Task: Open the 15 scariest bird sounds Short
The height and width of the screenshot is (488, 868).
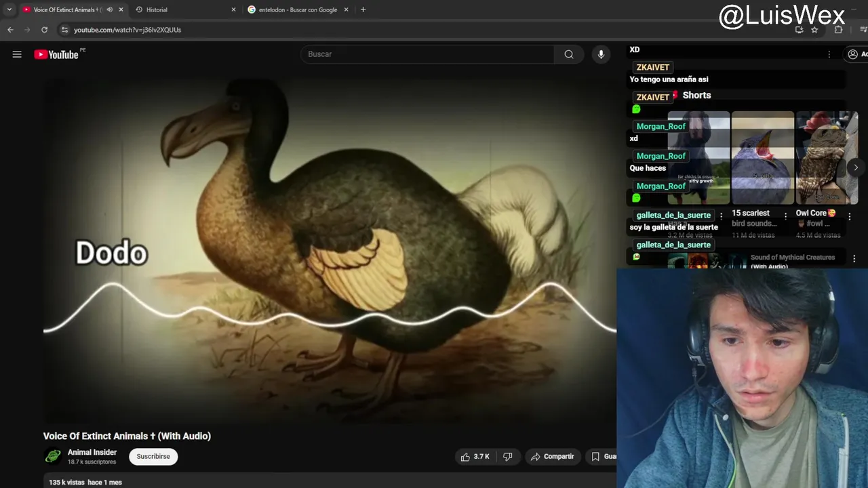Action: coord(762,158)
